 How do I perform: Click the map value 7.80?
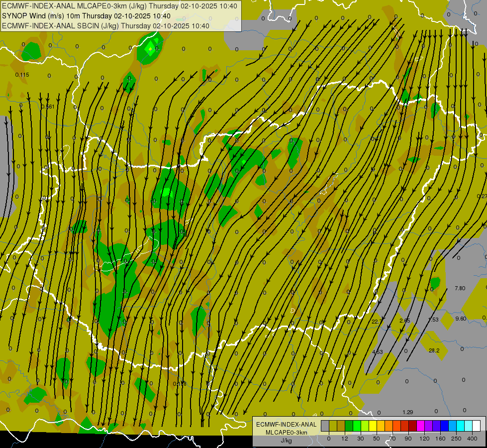click(460, 288)
